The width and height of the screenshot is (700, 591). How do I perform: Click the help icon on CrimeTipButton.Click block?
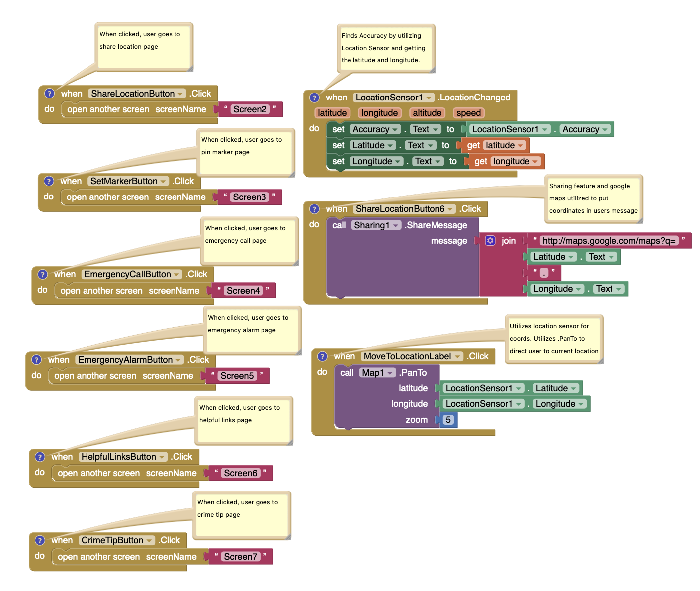pos(39,540)
